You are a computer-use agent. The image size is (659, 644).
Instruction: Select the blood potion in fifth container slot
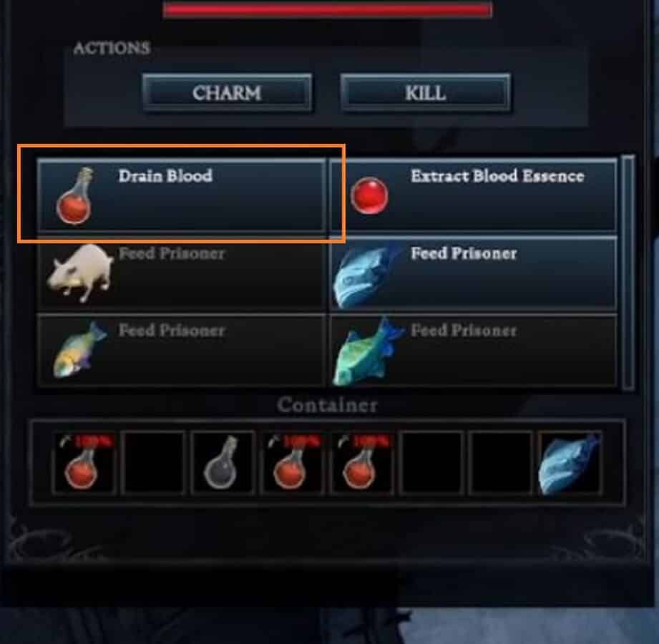point(362,462)
